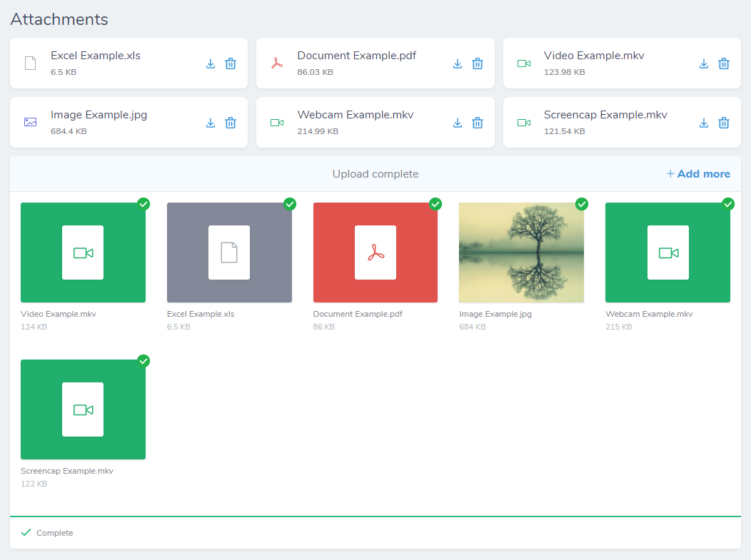This screenshot has height=560, width=751.
Task: Download Document Example.pdf file
Action: (458, 63)
